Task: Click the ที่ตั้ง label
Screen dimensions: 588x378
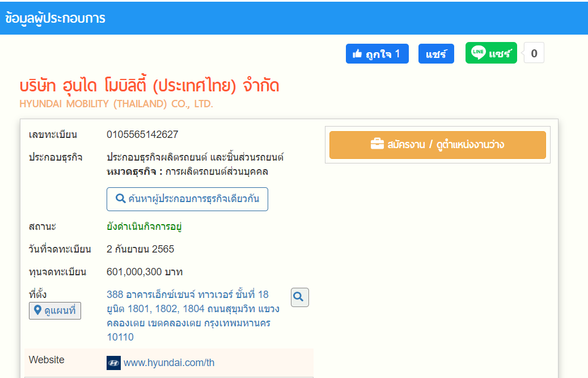Action: click(37, 295)
